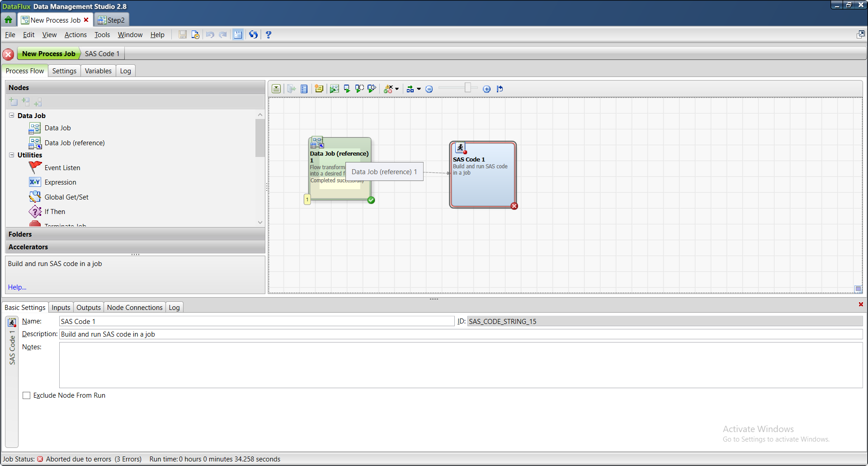Toggle the highlighted details pane button in toolbar

pyautogui.click(x=238, y=35)
